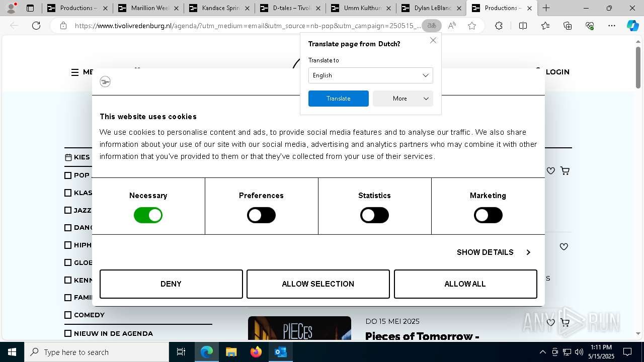Viewport: 644px width, 362px height.
Task: Click the browser Refresh button
Action: click(36, 26)
